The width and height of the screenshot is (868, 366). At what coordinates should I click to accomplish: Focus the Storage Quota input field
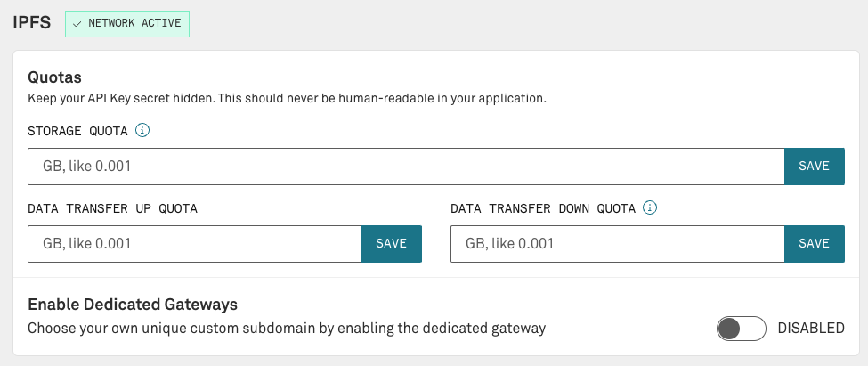(x=406, y=167)
